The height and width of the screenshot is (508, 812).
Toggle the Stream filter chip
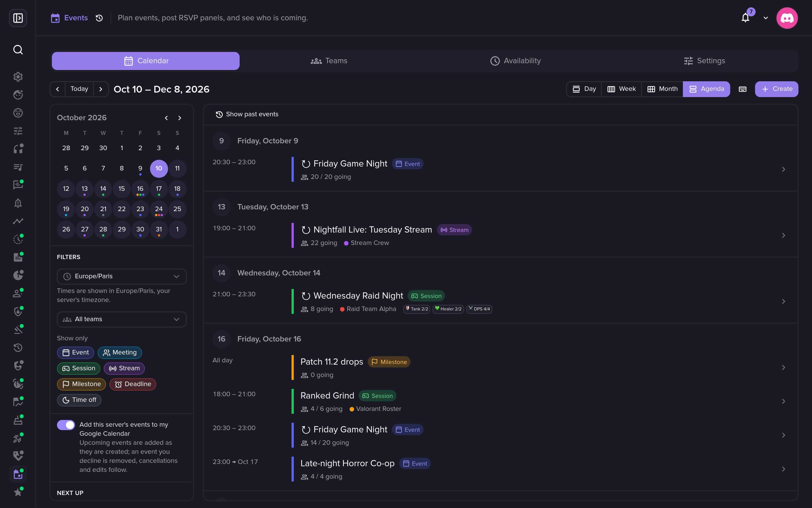[x=124, y=368]
